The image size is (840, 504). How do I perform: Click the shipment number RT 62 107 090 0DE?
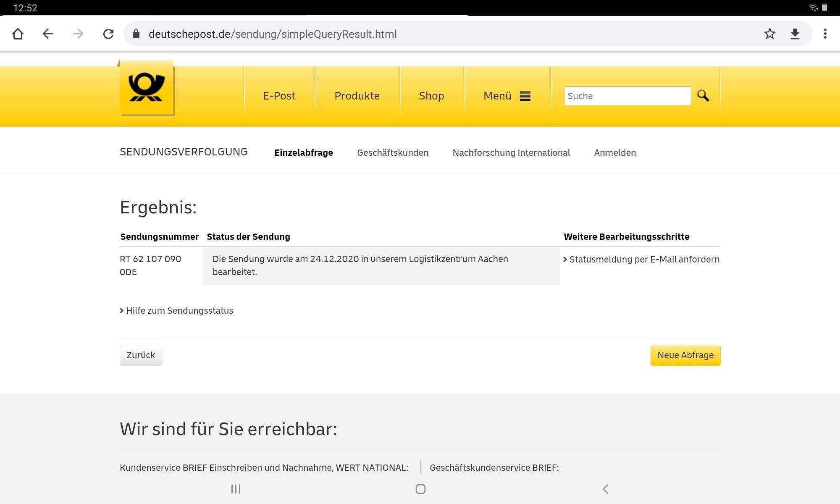point(150,265)
